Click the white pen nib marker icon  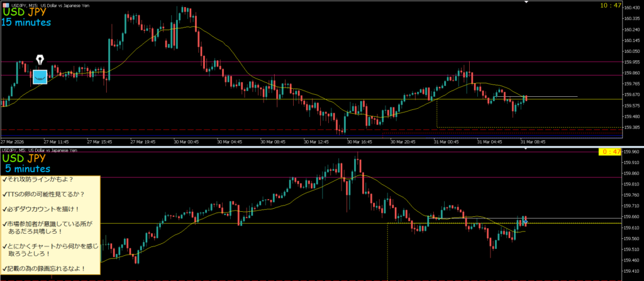[x=40, y=60]
